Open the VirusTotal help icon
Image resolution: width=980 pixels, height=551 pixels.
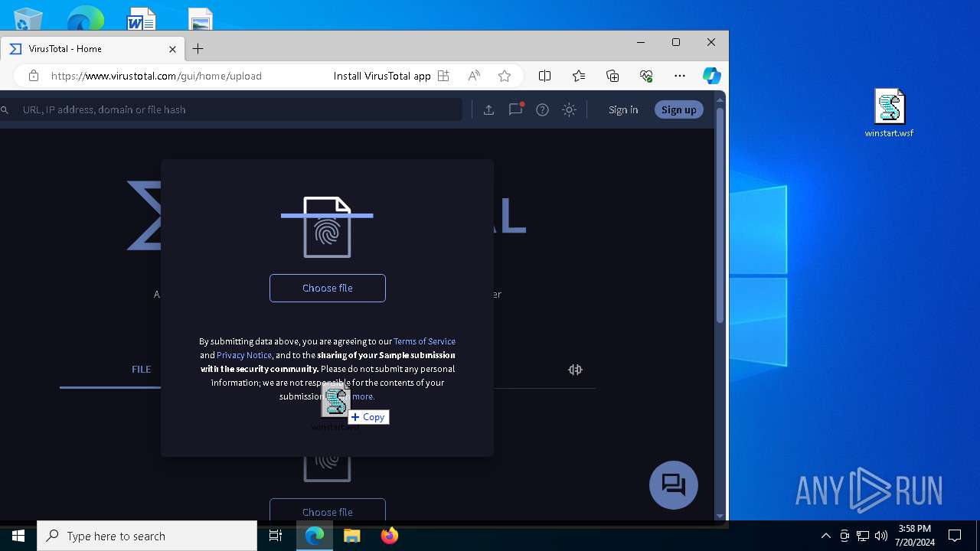click(x=542, y=110)
